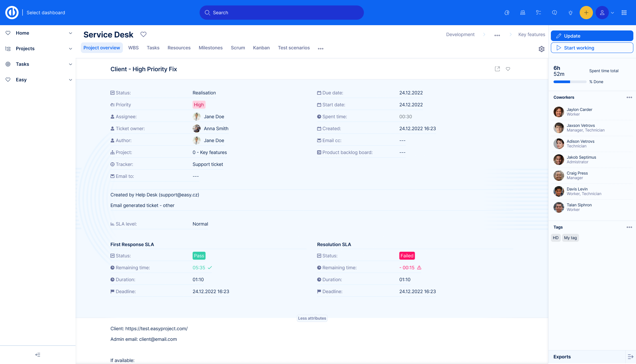This screenshot has height=364, width=636.
Task: Open the Milestones tab
Action: pos(210,48)
